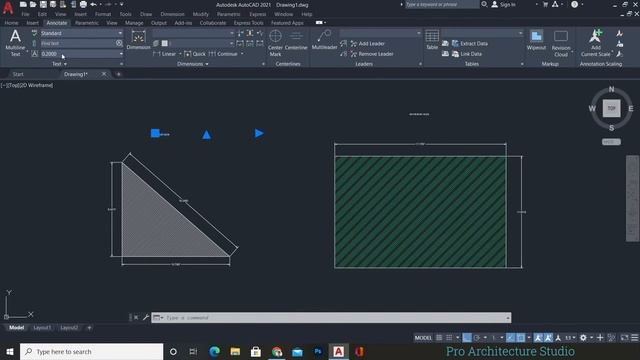
Task: Open the Format menu
Action: (103, 14)
